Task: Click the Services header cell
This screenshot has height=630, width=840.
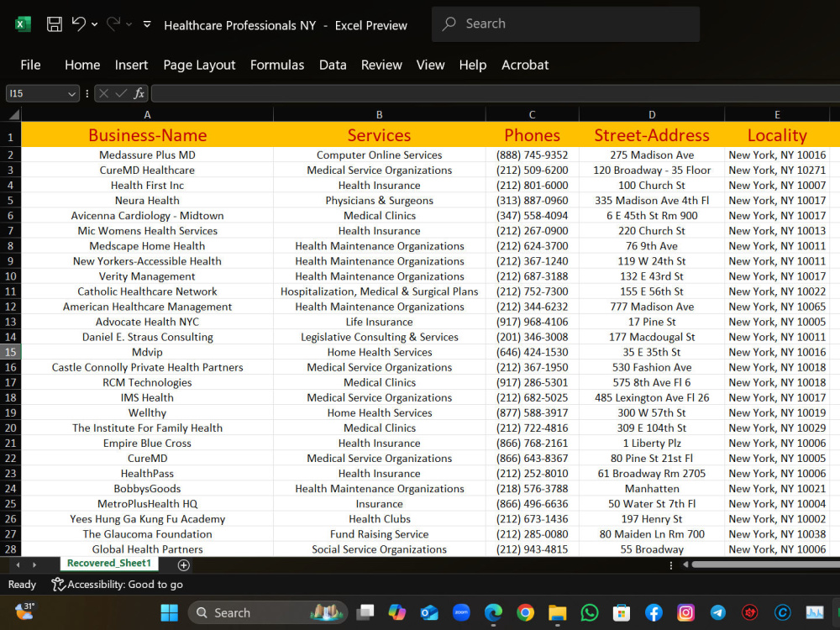Action: [x=380, y=135]
